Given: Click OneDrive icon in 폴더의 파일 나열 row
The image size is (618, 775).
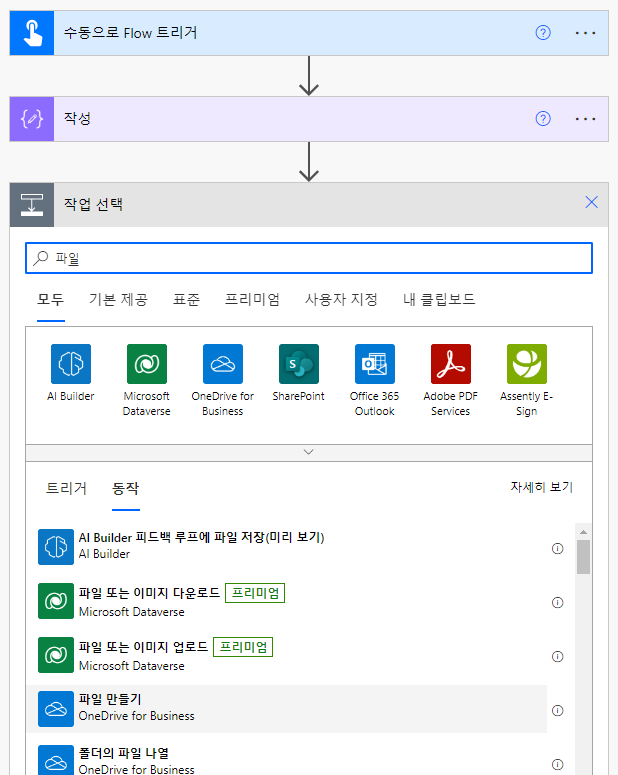Looking at the screenshot, I should click(56, 760).
